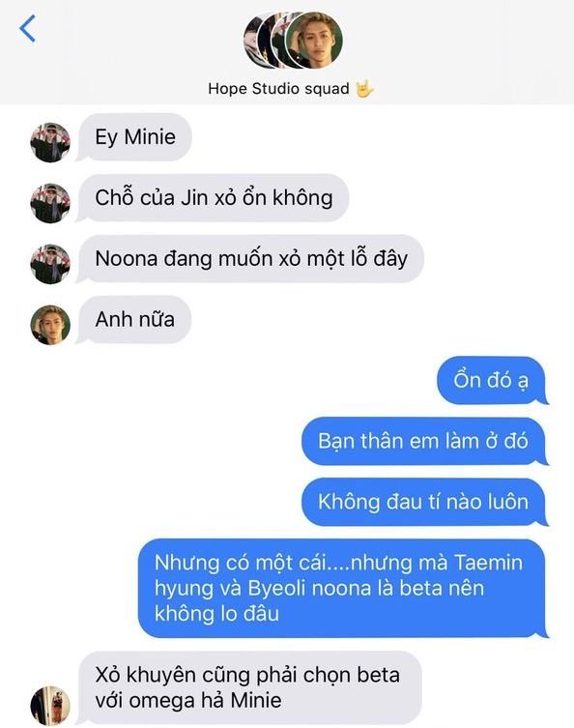Screen dimensions: 574x728
Task: Select the long blue message mentioning Taemin hyung
Action: [x=342, y=588]
